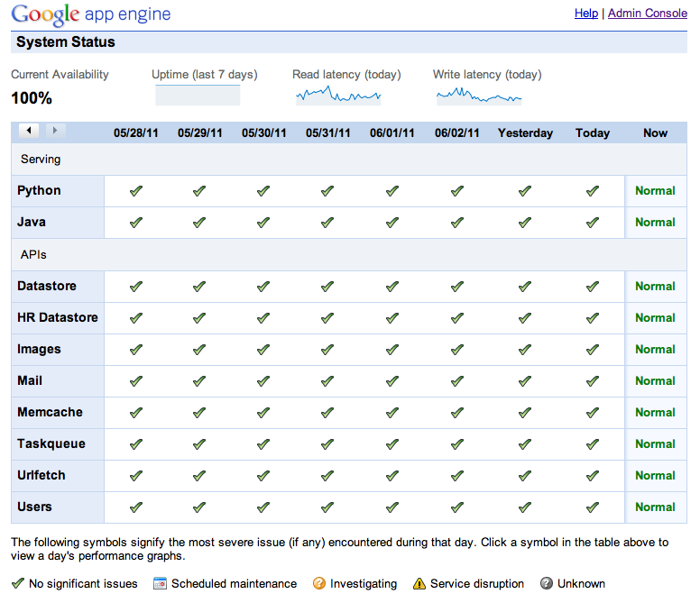Click the Memcache Normal status
Image resolution: width=700 pixels, height=603 pixels.
pos(655,413)
